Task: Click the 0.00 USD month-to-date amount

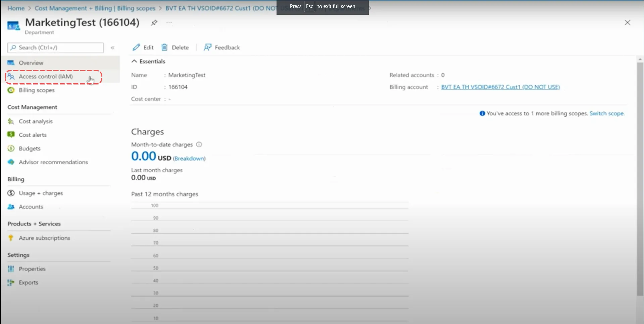Action: point(151,156)
